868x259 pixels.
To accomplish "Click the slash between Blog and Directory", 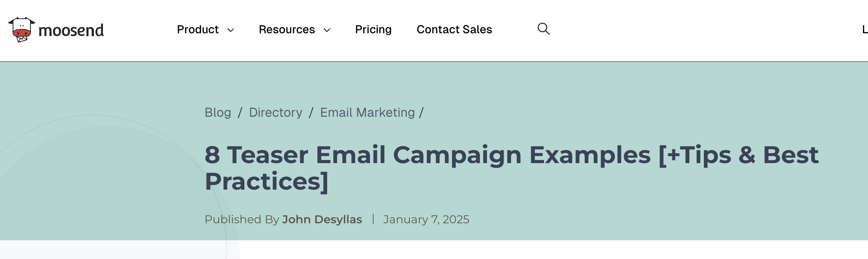I will pyautogui.click(x=240, y=113).
